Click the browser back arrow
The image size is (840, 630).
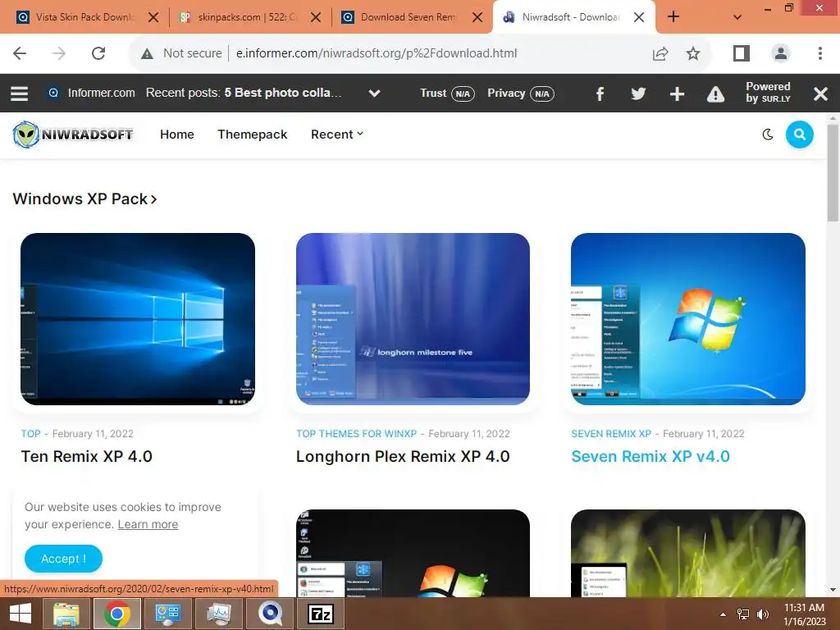click(20, 53)
